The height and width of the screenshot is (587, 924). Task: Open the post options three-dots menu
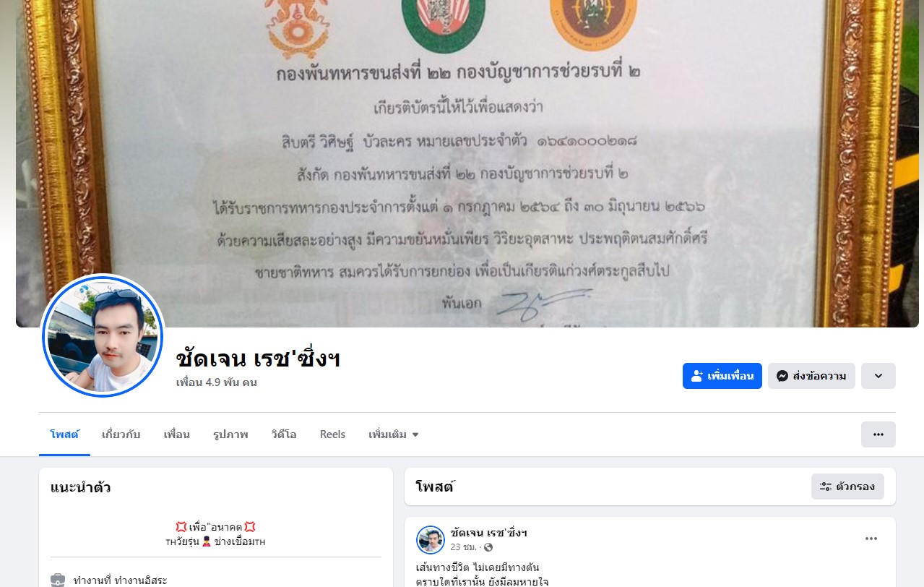pyautogui.click(x=871, y=539)
